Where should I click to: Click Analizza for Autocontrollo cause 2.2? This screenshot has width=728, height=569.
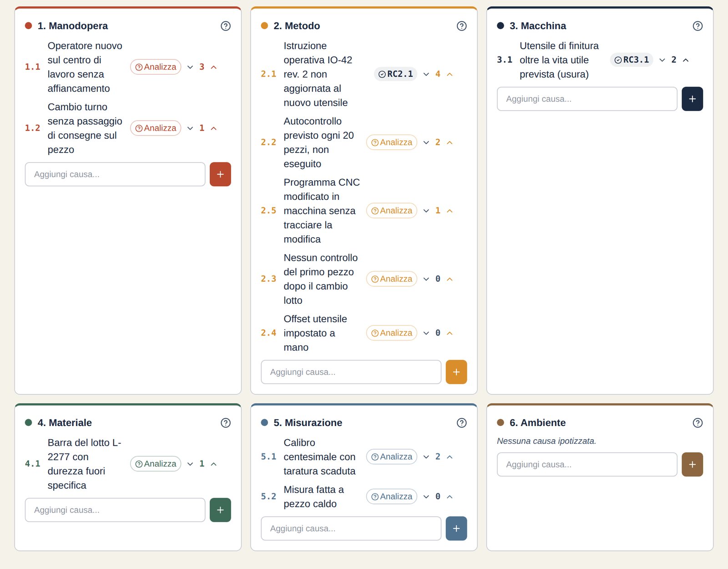(x=392, y=142)
